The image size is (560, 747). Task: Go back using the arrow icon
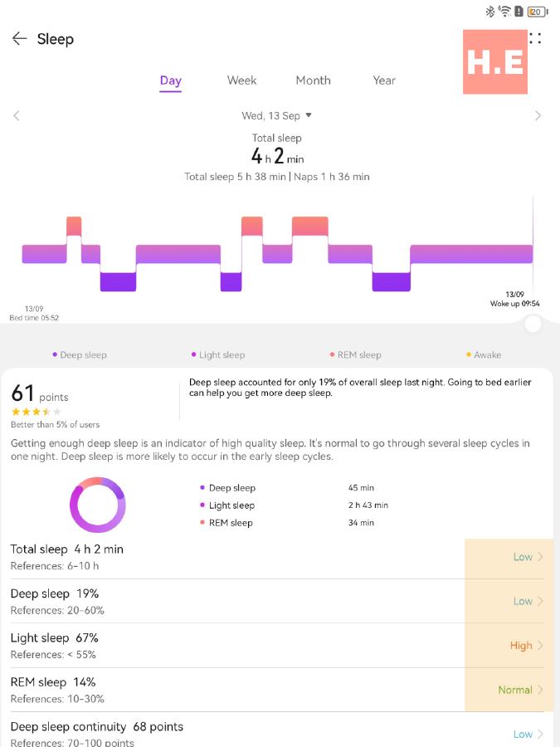[x=19, y=39]
